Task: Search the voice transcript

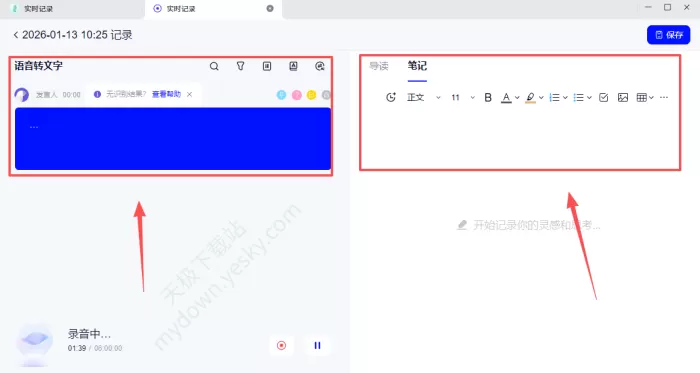Action: point(214,66)
